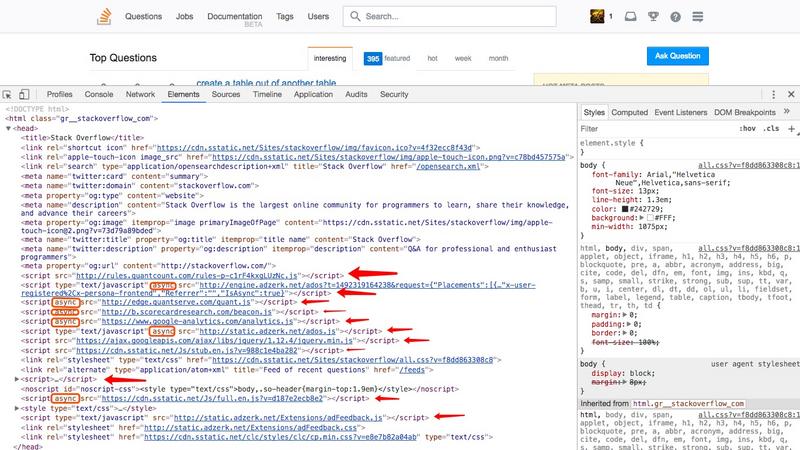
Task: Open the Users nav link
Action: 318,16
